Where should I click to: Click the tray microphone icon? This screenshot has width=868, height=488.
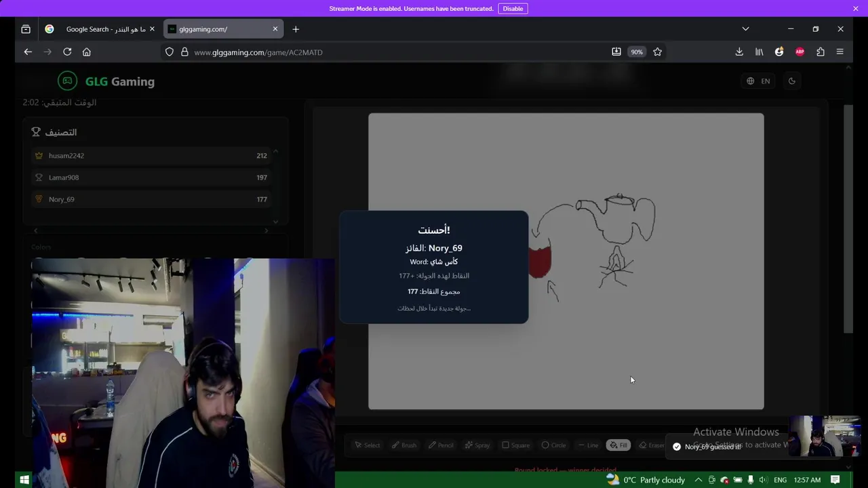[750, 480]
